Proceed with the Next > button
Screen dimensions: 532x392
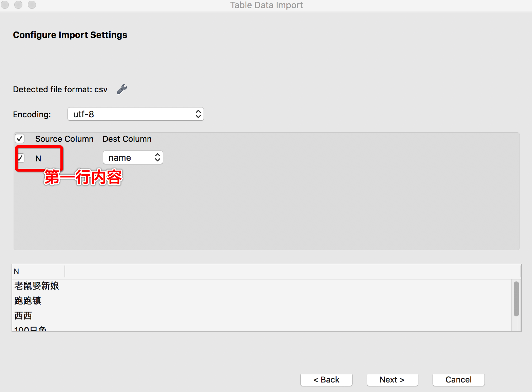392,380
